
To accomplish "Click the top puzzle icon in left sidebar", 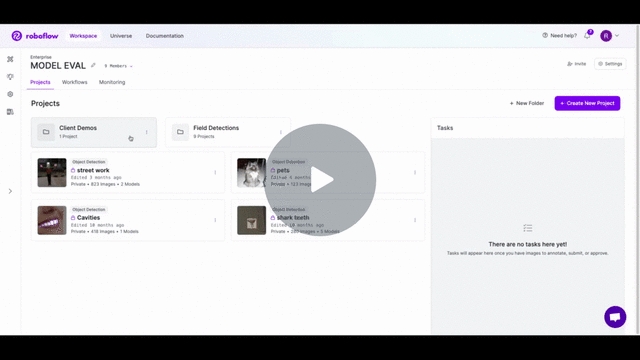I will click(x=10, y=59).
